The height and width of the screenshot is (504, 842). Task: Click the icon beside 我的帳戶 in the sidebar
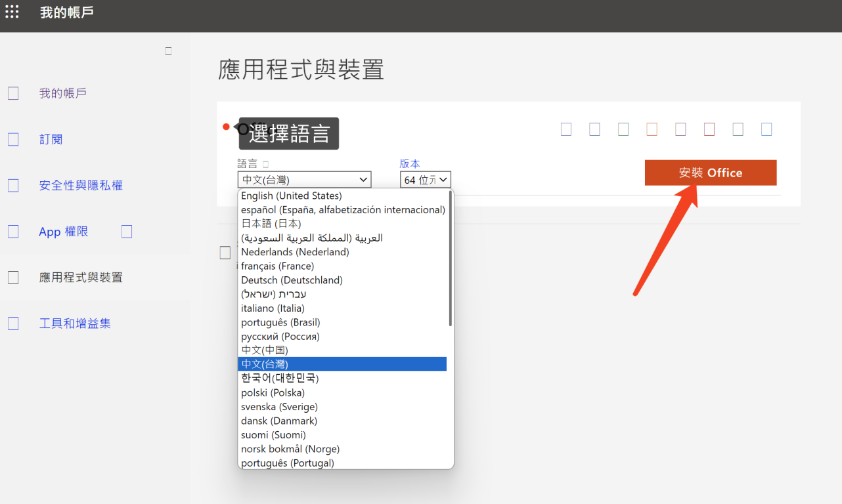[x=13, y=93]
